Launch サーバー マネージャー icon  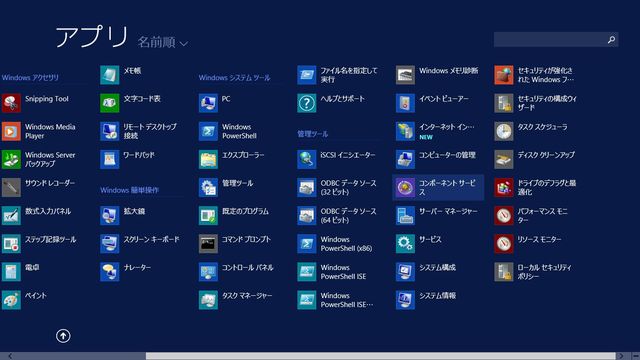tap(405, 216)
